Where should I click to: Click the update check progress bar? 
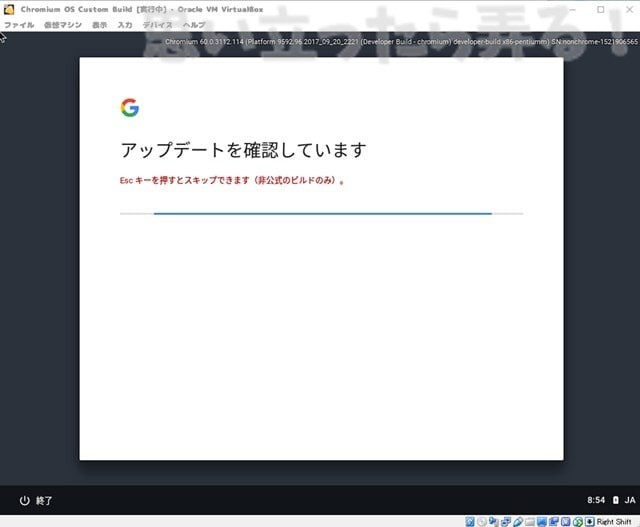[322, 213]
